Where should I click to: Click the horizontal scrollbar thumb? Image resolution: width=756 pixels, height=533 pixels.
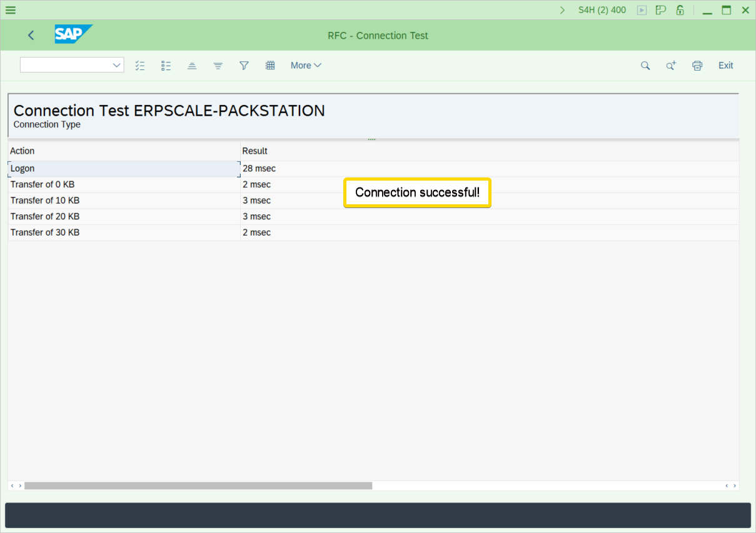click(x=198, y=486)
